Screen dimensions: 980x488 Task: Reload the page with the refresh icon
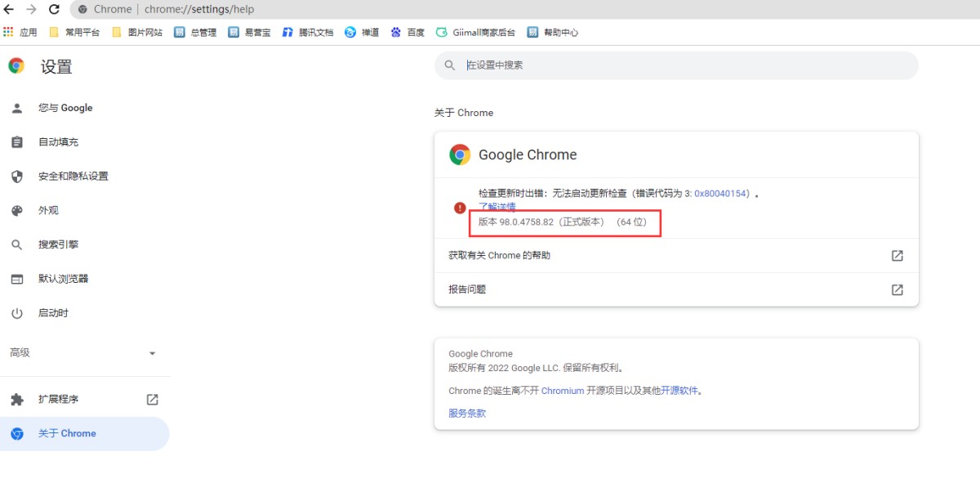click(55, 9)
